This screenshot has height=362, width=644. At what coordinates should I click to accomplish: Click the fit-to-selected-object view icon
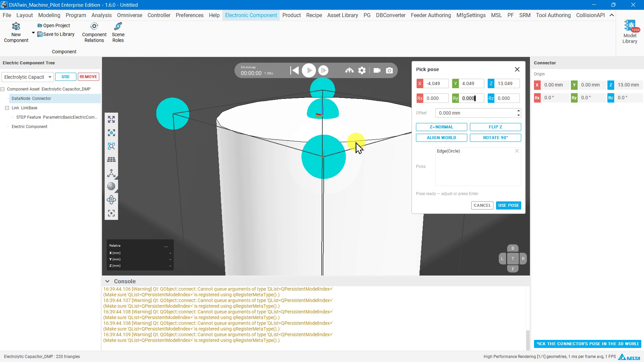[x=111, y=133]
